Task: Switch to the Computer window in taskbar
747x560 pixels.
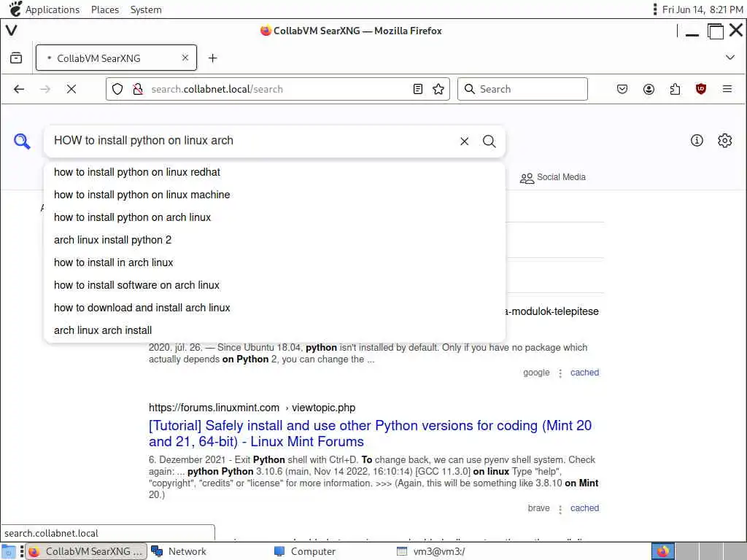Action: tap(306, 551)
